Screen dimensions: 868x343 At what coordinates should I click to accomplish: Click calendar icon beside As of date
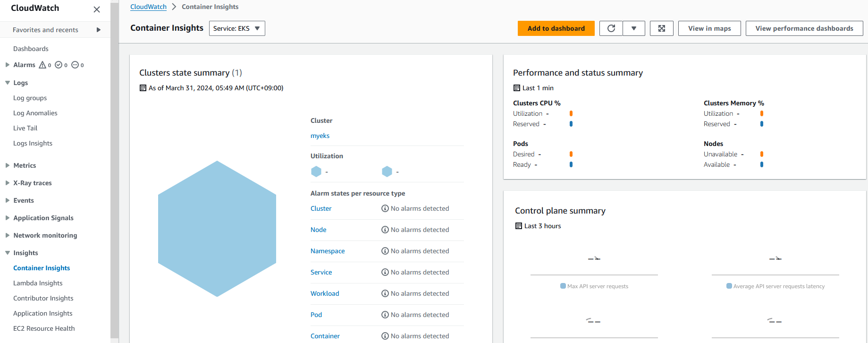[143, 88]
